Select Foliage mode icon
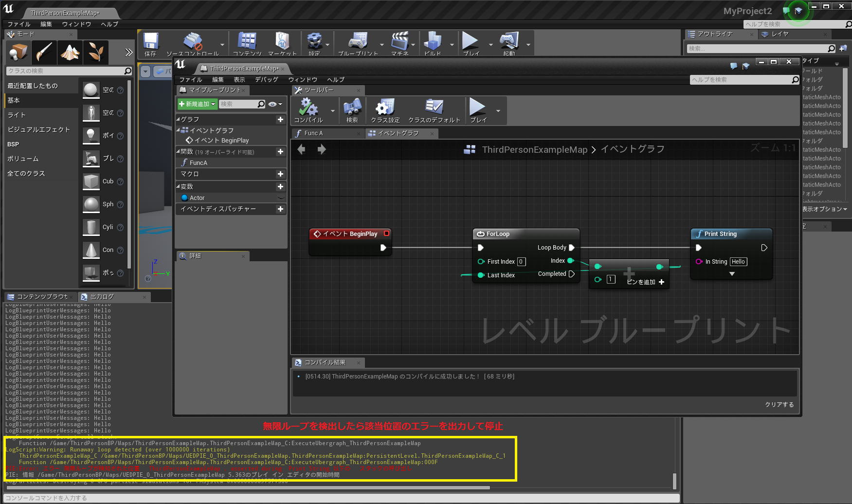The image size is (852, 504). (x=96, y=52)
